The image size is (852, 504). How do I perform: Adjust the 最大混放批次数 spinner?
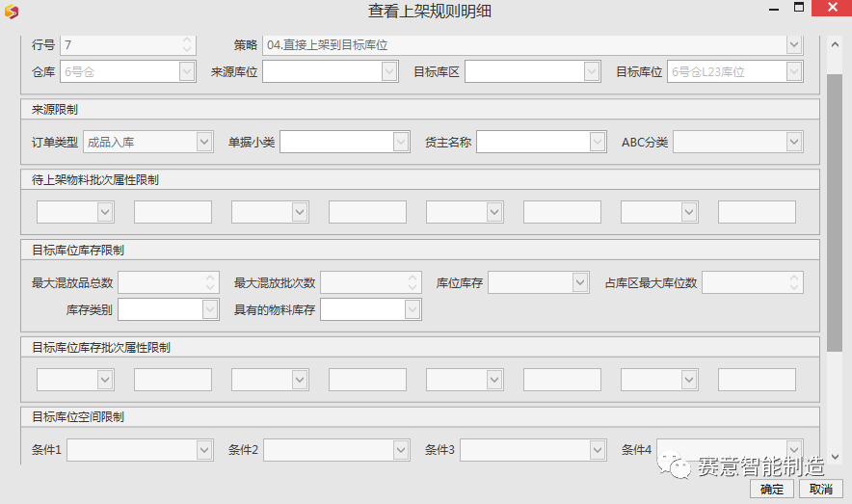(413, 282)
